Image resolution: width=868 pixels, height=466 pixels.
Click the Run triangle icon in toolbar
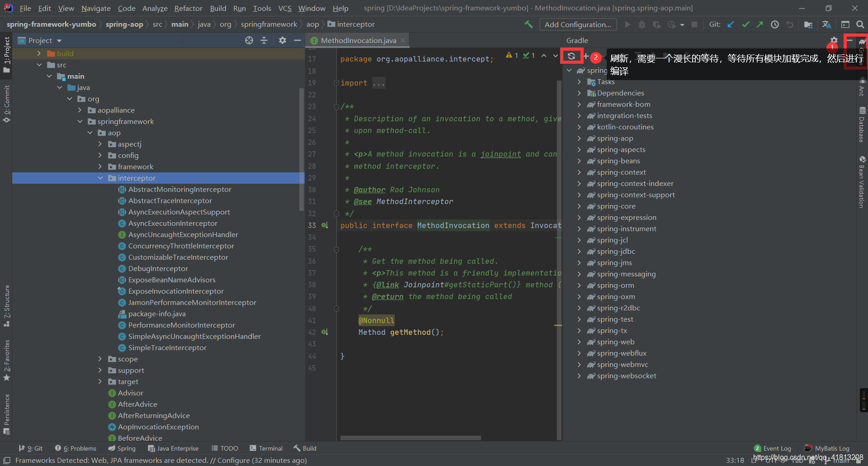627,24
